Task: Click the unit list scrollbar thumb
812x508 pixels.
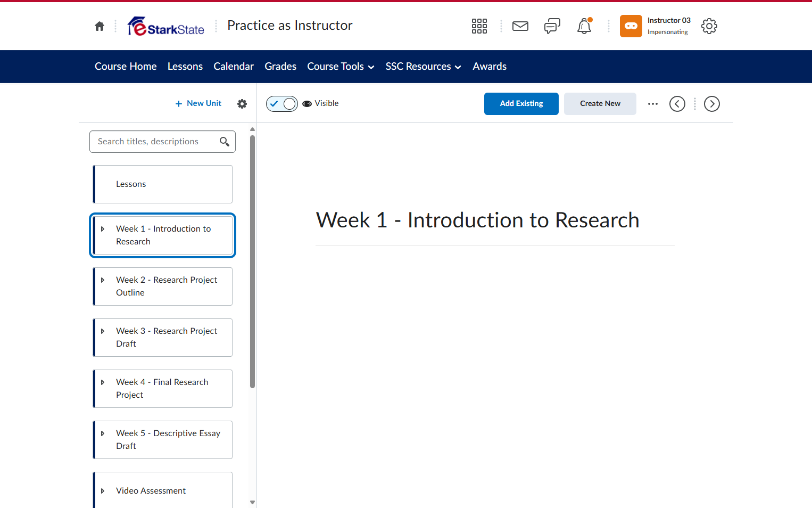Action: pos(253,261)
